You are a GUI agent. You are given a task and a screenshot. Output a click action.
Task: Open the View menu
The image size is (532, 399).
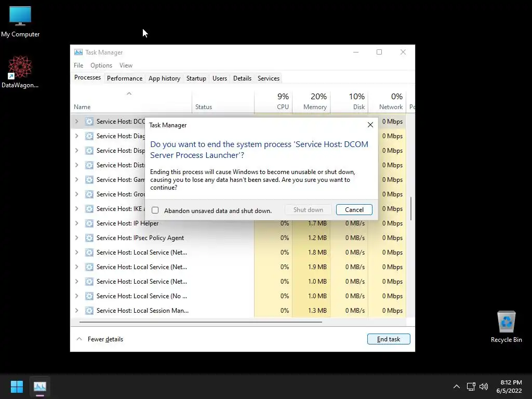pos(126,65)
